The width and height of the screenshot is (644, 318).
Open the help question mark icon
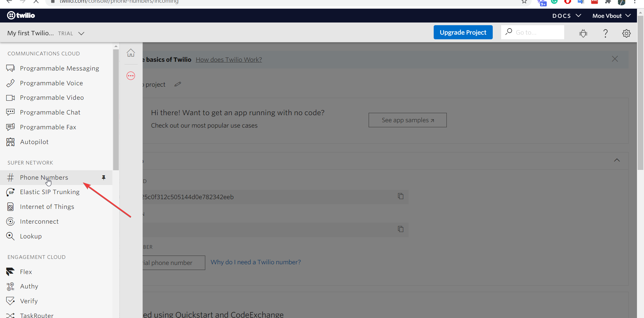[x=605, y=33]
